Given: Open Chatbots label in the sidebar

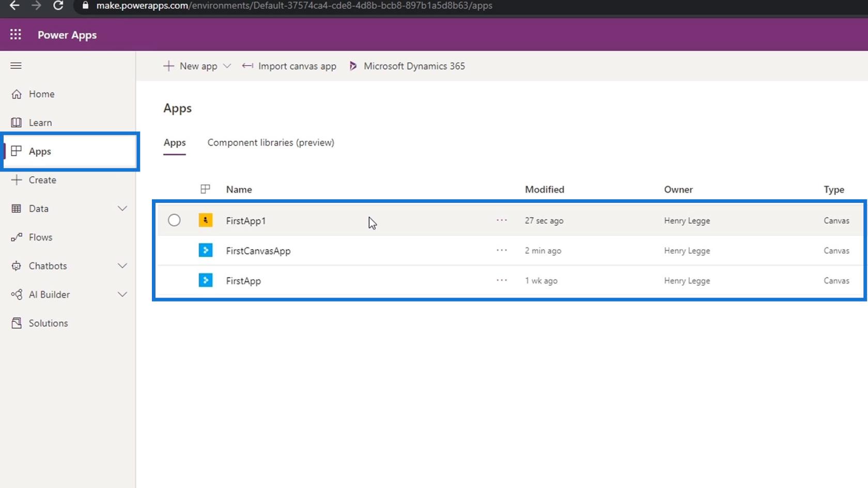Looking at the screenshot, I should click(x=48, y=266).
